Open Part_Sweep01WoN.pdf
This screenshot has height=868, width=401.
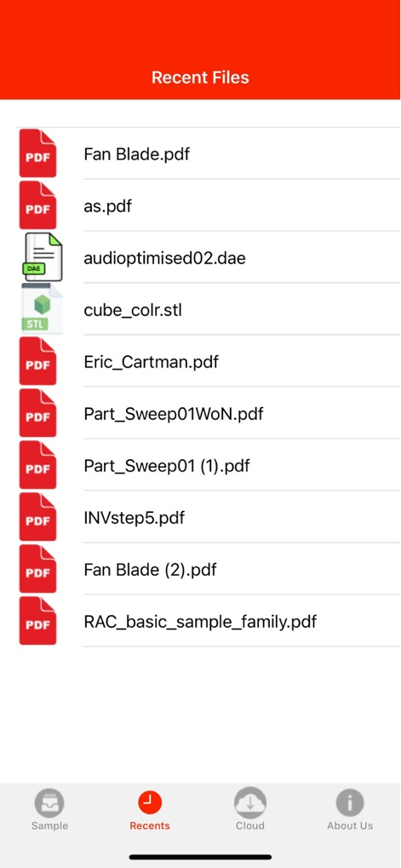(174, 413)
